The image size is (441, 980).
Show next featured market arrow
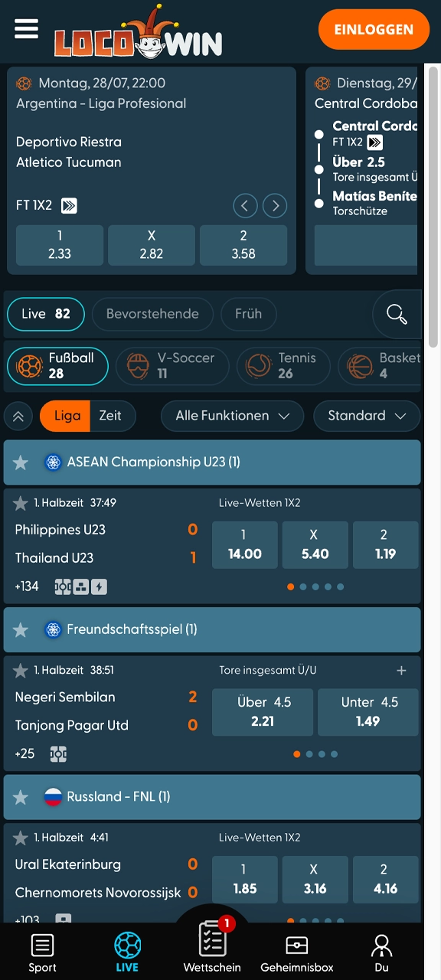pyautogui.click(x=275, y=205)
